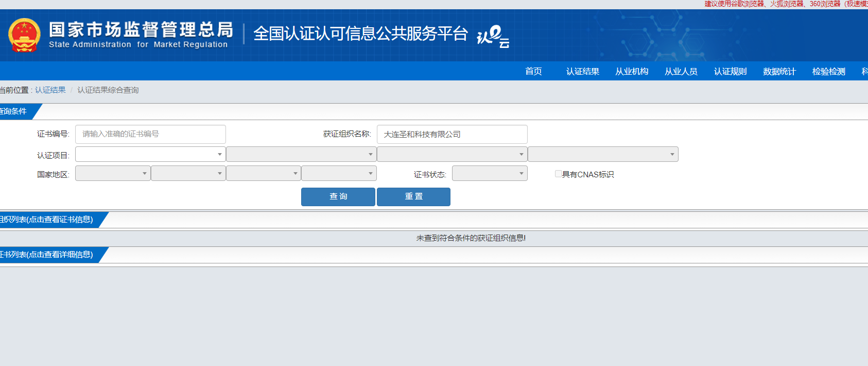Open the 认证结果 navigation menu
Viewport: 868px width, 366px height.
coord(583,71)
